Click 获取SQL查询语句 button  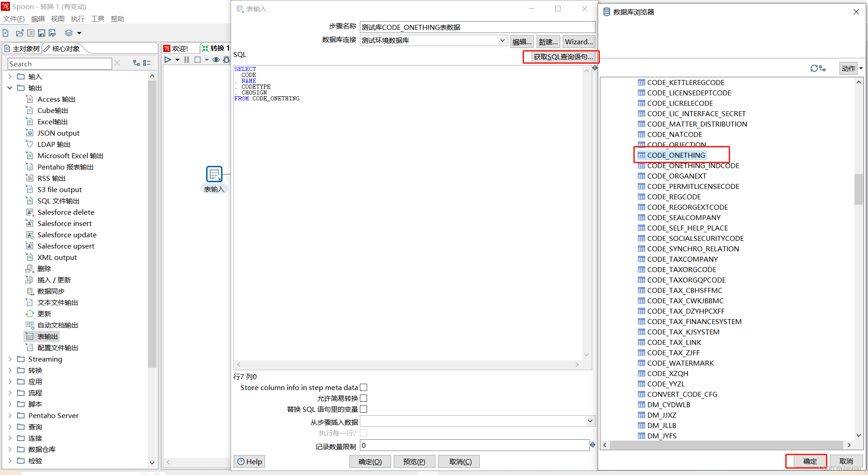point(563,56)
